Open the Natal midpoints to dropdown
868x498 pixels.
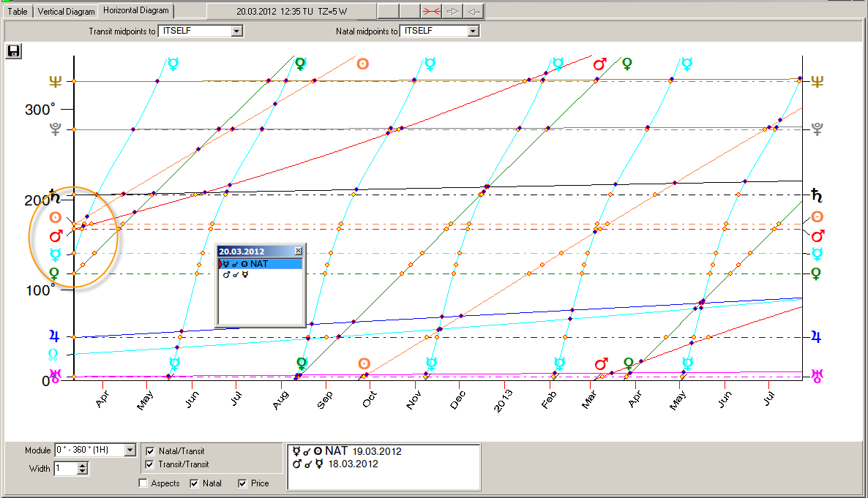pyautogui.click(x=473, y=31)
